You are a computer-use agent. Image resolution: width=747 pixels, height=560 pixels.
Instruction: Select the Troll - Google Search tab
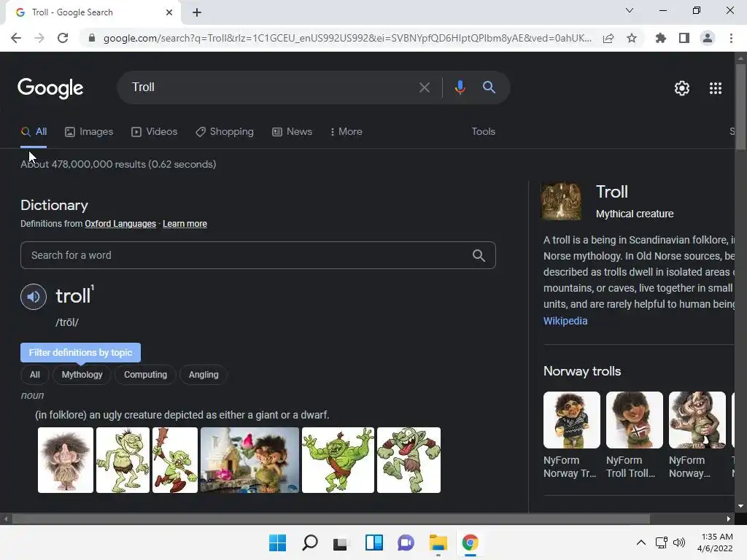(x=93, y=12)
